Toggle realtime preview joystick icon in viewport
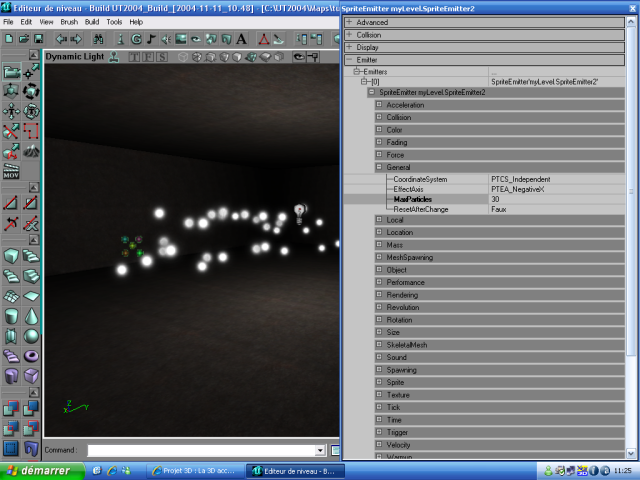 tap(114, 57)
